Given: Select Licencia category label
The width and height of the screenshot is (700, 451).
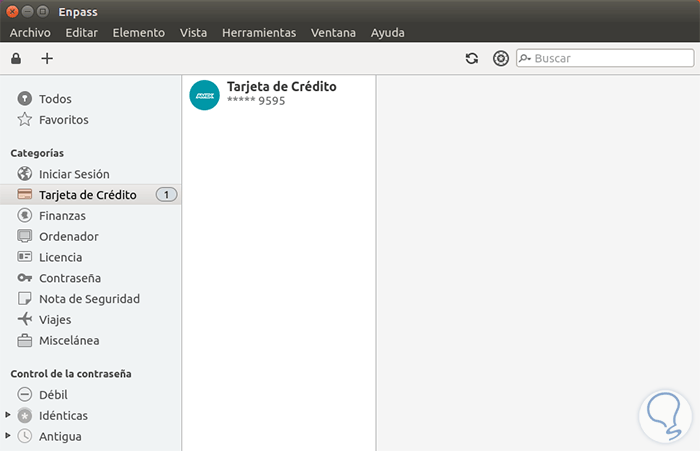Looking at the screenshot, I should click(60, 258).
